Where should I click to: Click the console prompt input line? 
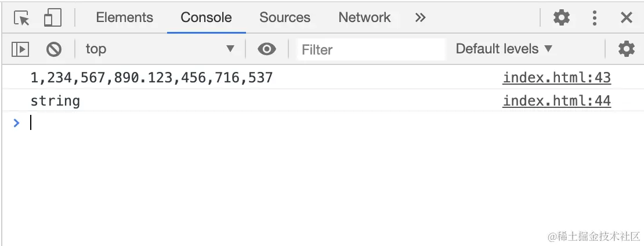point(290,123)
